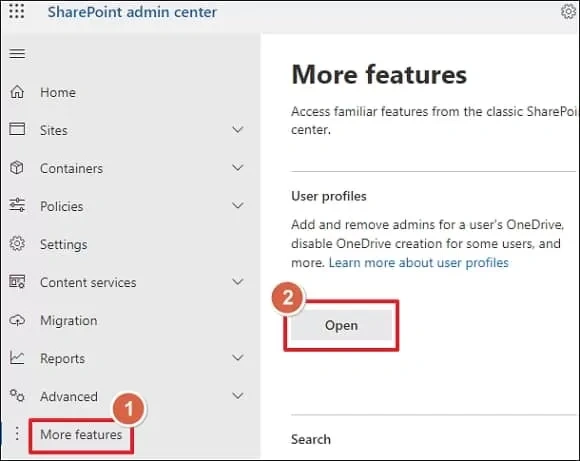Click the Containers cube icon
This screenshot has width=580, height=461.
click(x=17, y=168)
